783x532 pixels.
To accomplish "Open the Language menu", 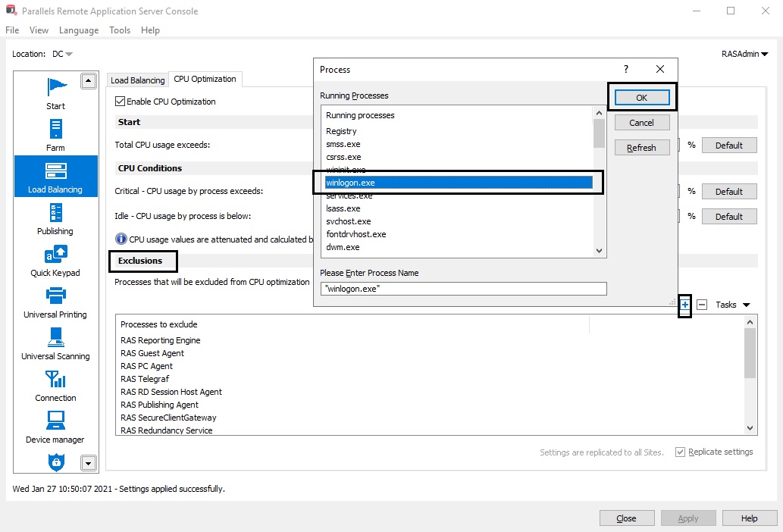I will (x=79, y=30).
